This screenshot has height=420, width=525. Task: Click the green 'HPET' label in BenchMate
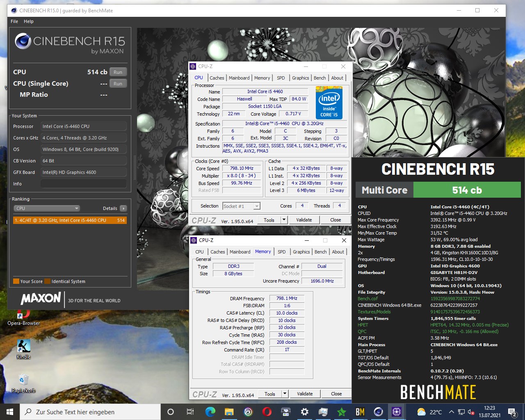(x=363, y=325)
